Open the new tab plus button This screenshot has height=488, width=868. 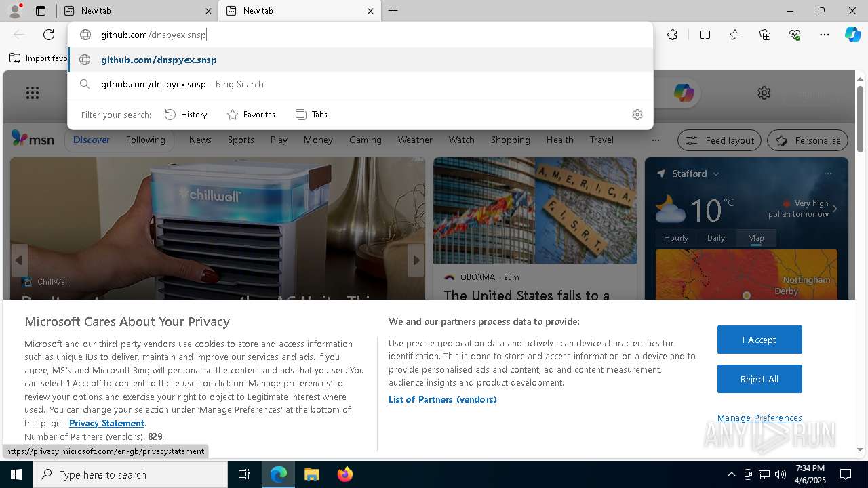393,11
